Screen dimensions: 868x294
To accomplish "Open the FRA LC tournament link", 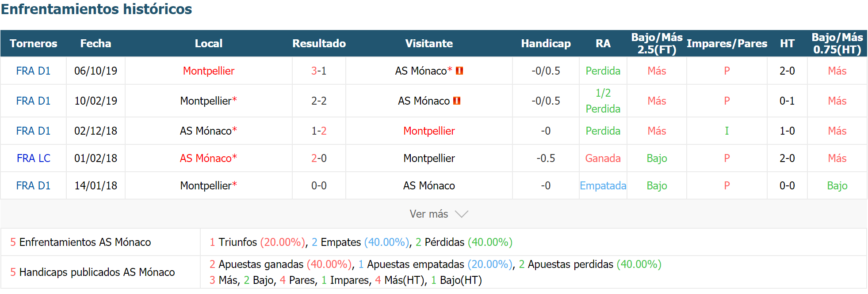I will (x=34, y=158).
